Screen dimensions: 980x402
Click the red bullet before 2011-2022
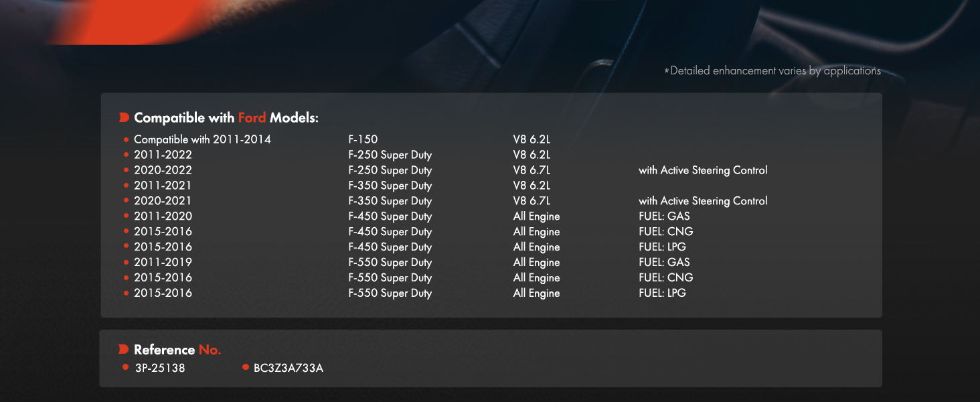pos(126,155)
